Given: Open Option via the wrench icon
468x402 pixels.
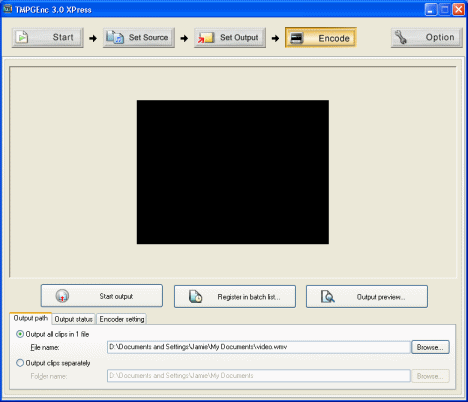Looking at the screenshot, I should 400,37.
